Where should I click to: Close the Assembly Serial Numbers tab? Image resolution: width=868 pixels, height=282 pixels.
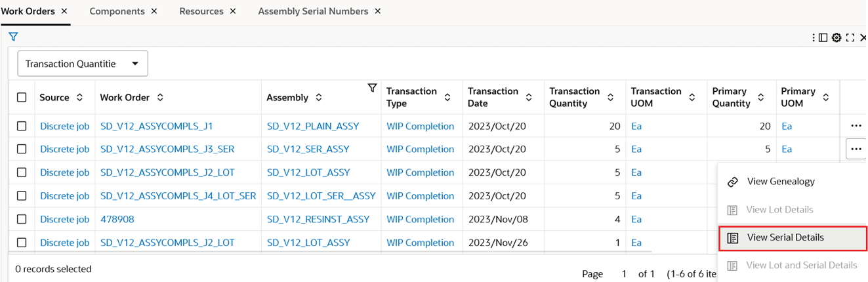pyautogui.click(x=378, y=11)
